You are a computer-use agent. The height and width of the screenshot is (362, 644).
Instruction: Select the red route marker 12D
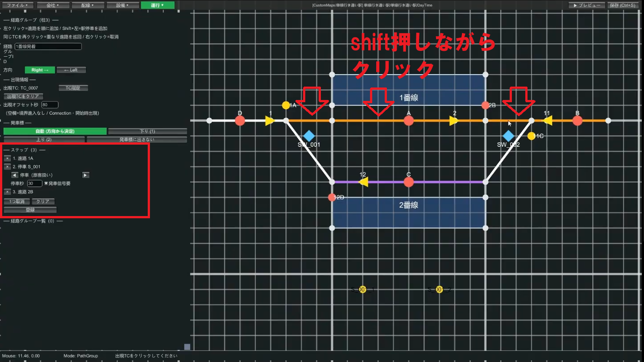point(332,197)
